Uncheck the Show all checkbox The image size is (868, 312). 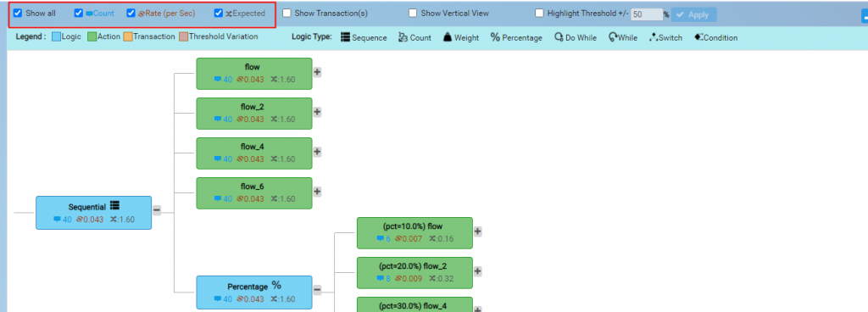click(x=18, y=13)
